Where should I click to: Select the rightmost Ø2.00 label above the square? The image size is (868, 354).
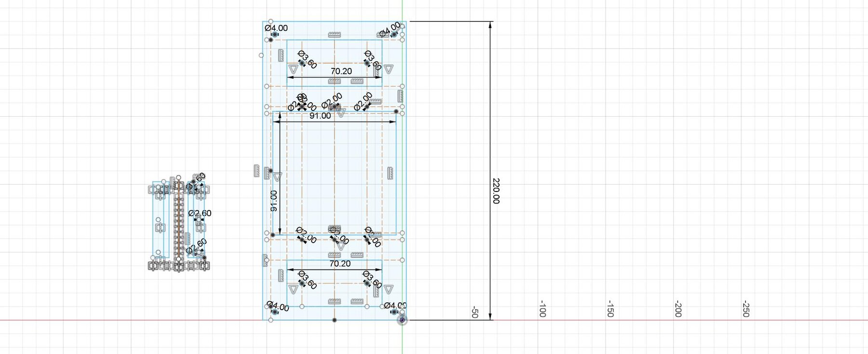tap(363, 101)
